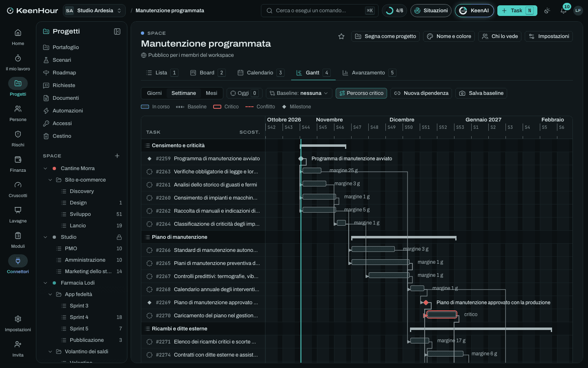Screen dimensions: 588x368
Task: Add a new space with the plus icon
Action: pos(117,156)
